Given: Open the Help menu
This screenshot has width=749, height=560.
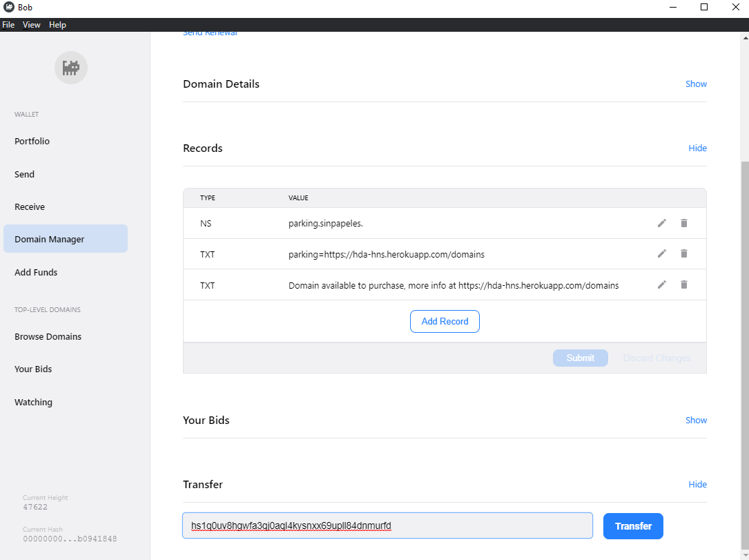Looking at the screenshot, I should pos(57,25).
